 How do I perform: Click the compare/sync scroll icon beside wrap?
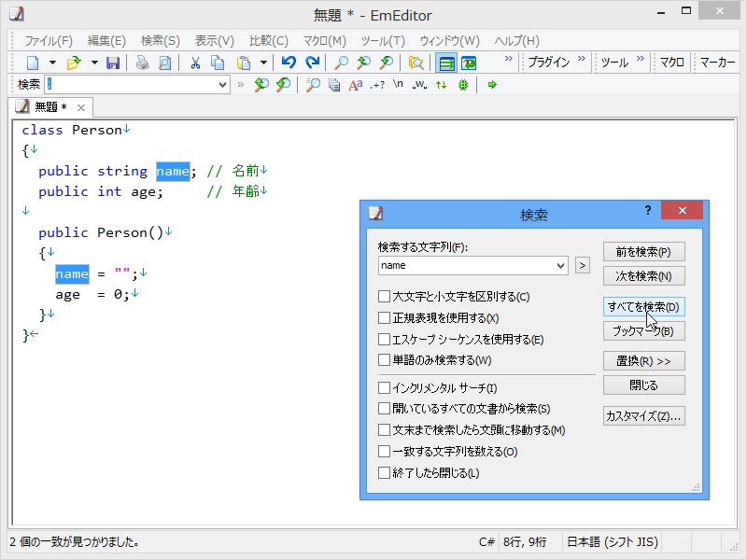[469, 63]
